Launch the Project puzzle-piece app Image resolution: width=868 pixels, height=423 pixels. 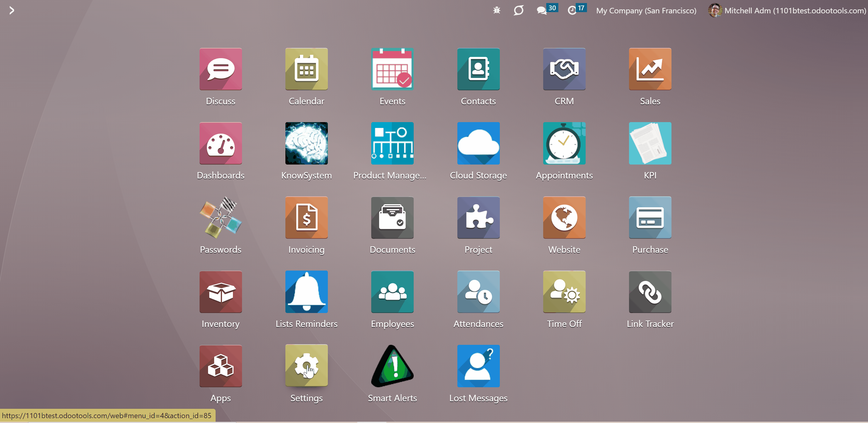479,218
